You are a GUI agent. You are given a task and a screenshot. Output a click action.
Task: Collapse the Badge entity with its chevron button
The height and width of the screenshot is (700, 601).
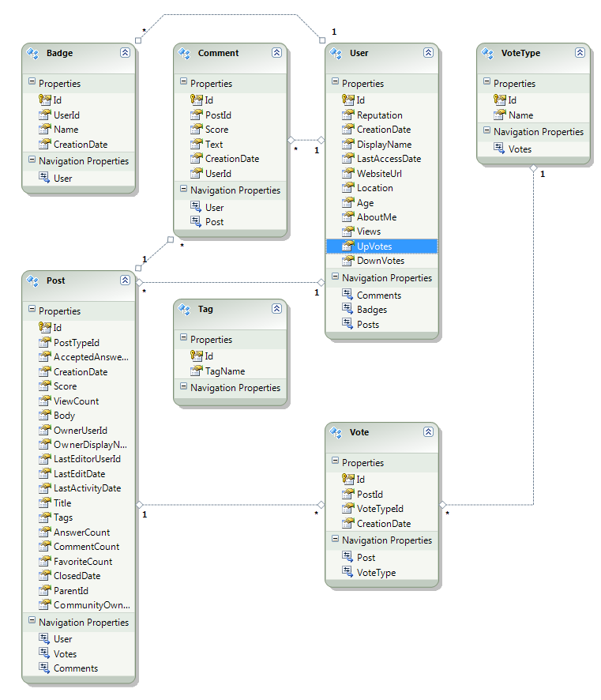tap(125, 53)
